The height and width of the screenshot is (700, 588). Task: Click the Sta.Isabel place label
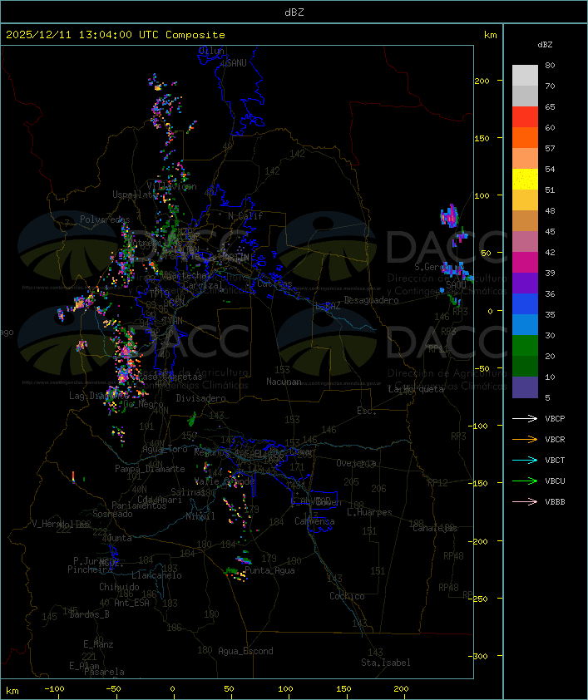386,663
